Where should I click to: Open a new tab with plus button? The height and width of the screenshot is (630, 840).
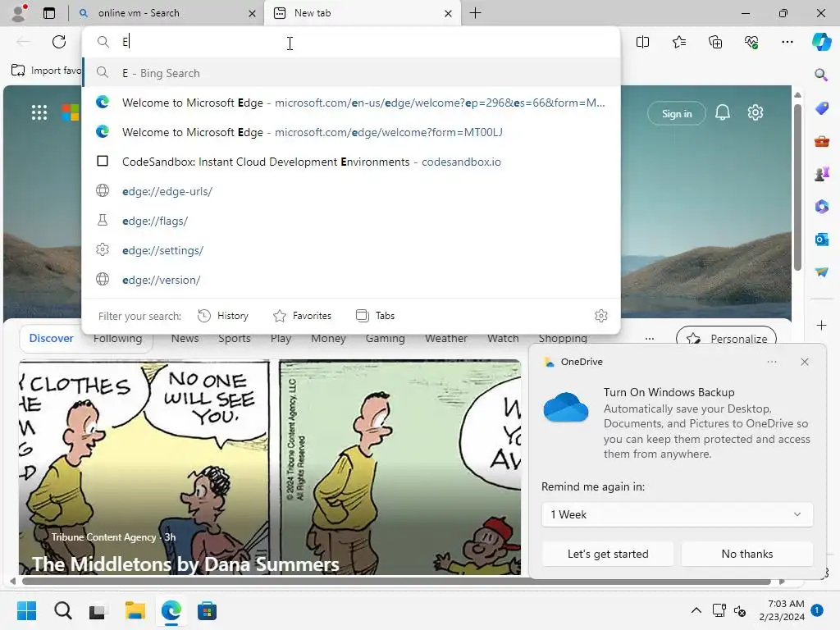point(475,13)
